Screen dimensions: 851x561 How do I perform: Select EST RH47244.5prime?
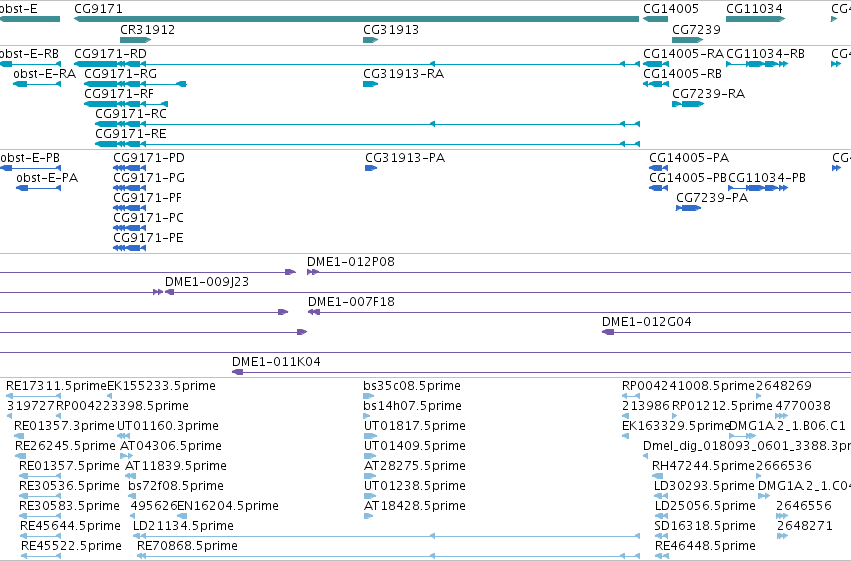click(x=657, y=476)
